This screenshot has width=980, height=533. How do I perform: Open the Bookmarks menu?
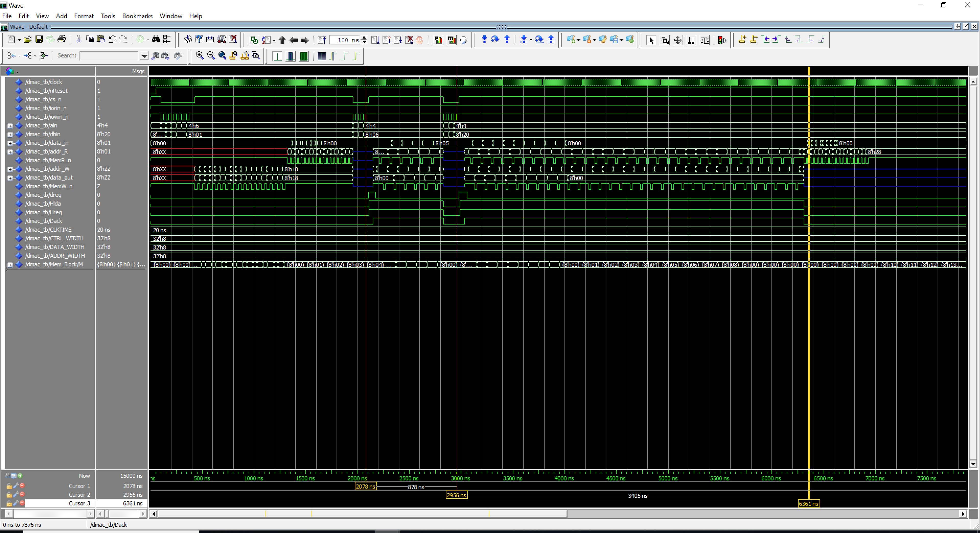pos(137,16)
